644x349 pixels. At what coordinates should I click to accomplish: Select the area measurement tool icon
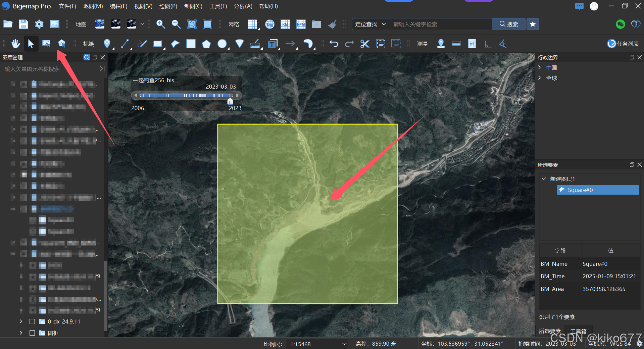pyautogui.click(x=472, y=44)
